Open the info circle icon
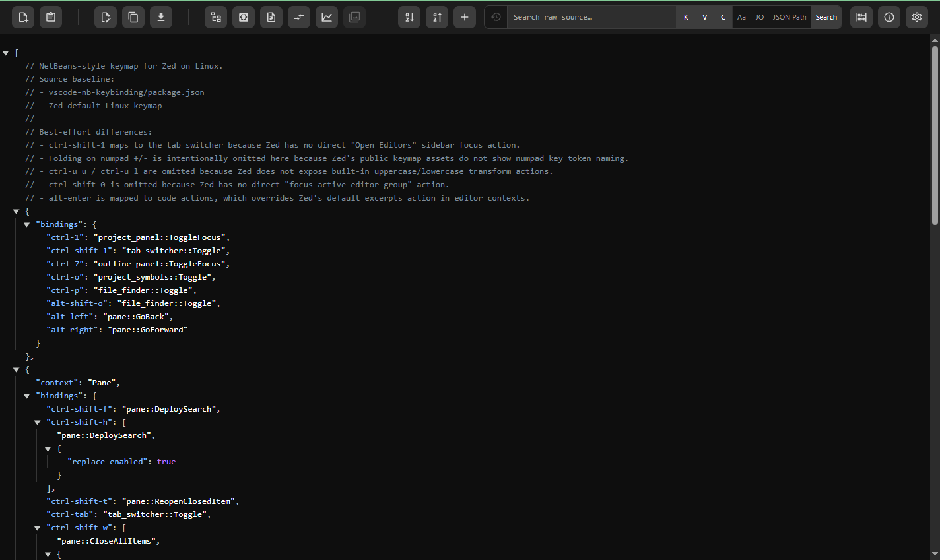940x560 pixels. [889, 18]
